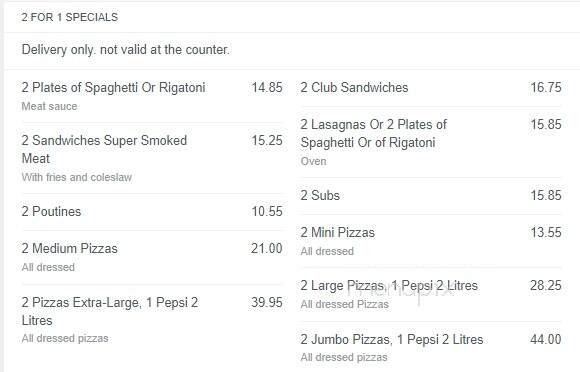Click the 16.75 Club Sandwiches price

546,88
